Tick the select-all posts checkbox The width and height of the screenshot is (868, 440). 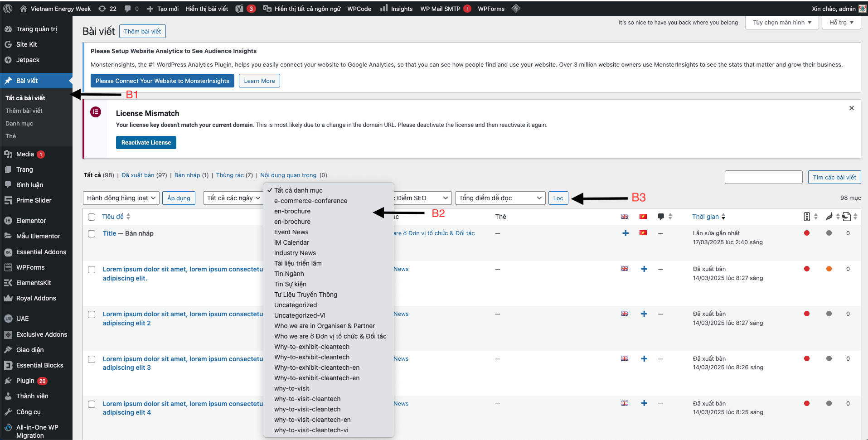point(92,217)
